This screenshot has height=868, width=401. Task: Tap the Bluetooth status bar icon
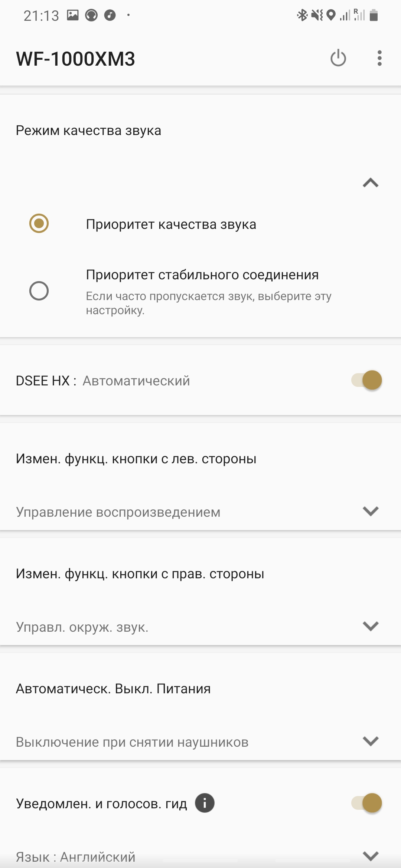pyautogui.click(x=302, y=15)
